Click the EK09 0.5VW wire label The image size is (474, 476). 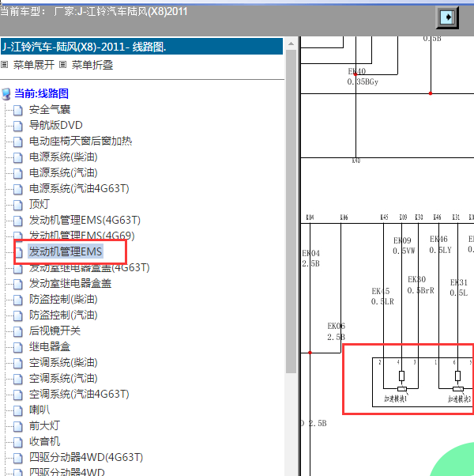point(404,246)
